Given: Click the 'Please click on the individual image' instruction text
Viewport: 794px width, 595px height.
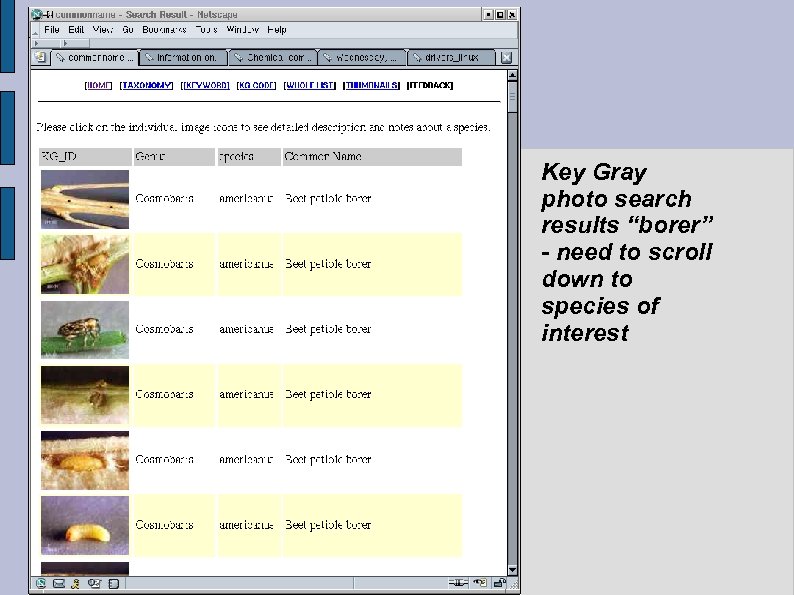Looking at the screenshot, I should point(263,128).
